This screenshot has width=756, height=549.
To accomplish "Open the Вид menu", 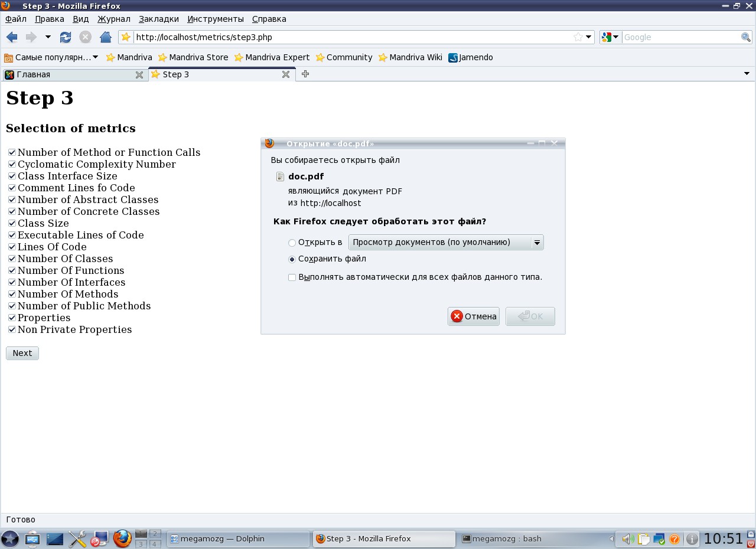I will pyautogui.click(x=80, y=19).
